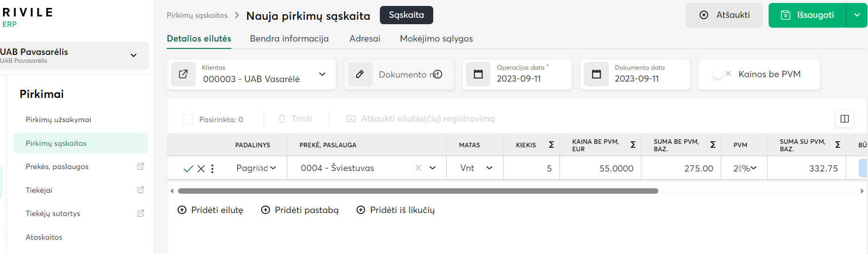Click Pridėti eilutę to add row
Viewport: 868px width, 254px height.
[210, 210]
